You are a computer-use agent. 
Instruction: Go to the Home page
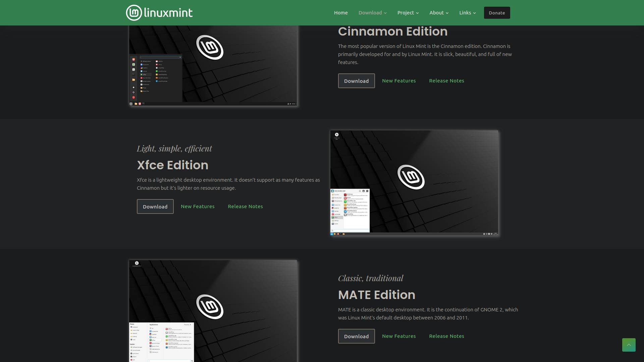pyautogui.click(x=341, y=13)
